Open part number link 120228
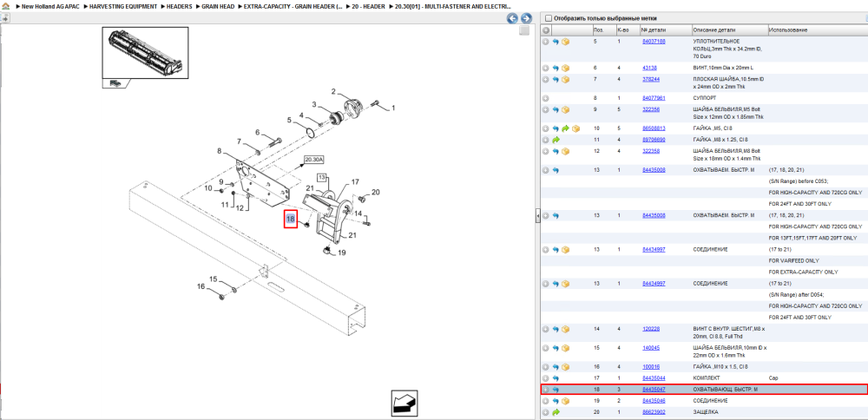 click(651, 329)
